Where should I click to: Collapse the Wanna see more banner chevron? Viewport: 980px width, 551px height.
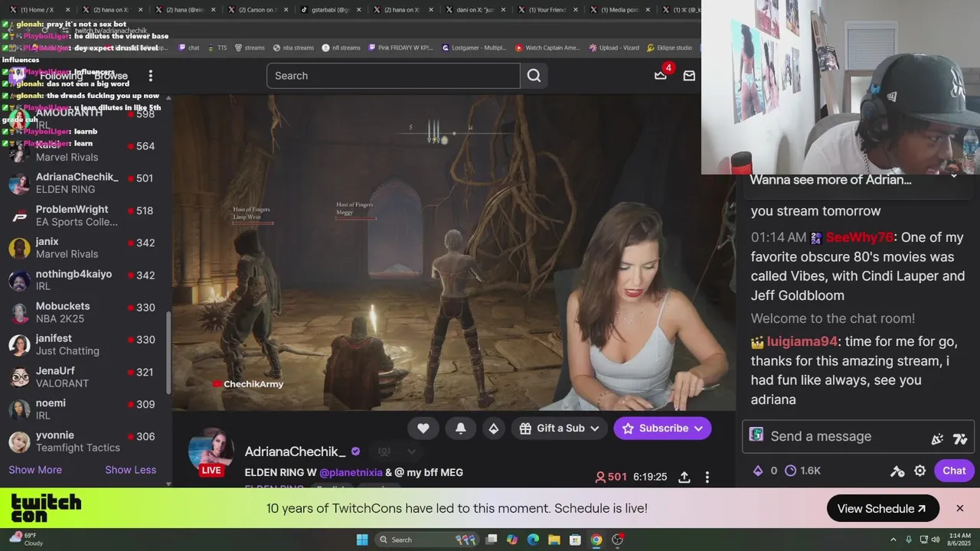(954, 178)
